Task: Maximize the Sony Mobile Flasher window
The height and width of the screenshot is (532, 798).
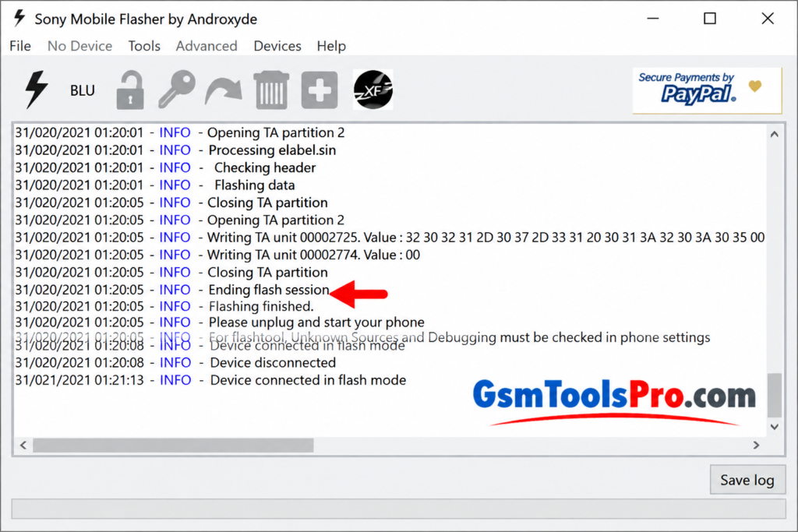Action: click(x=710, y=19)
